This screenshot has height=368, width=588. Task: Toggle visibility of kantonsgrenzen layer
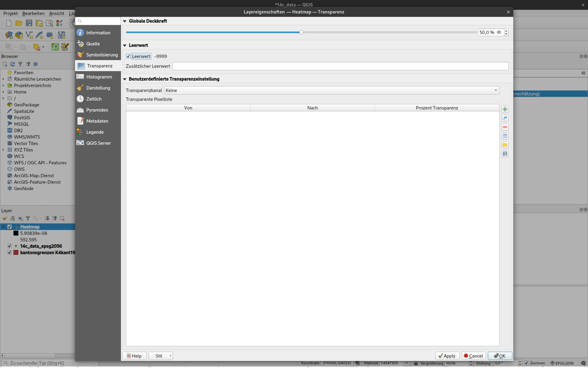click(9, 252)
